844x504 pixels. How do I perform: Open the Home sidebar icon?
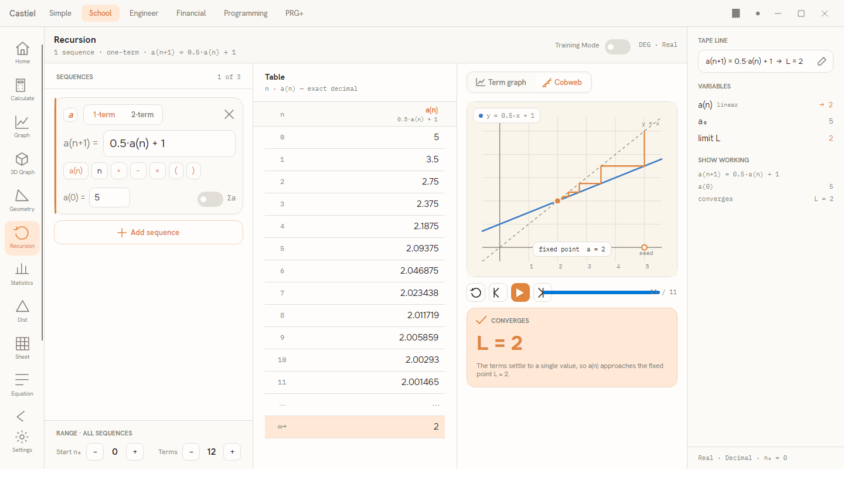point(22,52)
